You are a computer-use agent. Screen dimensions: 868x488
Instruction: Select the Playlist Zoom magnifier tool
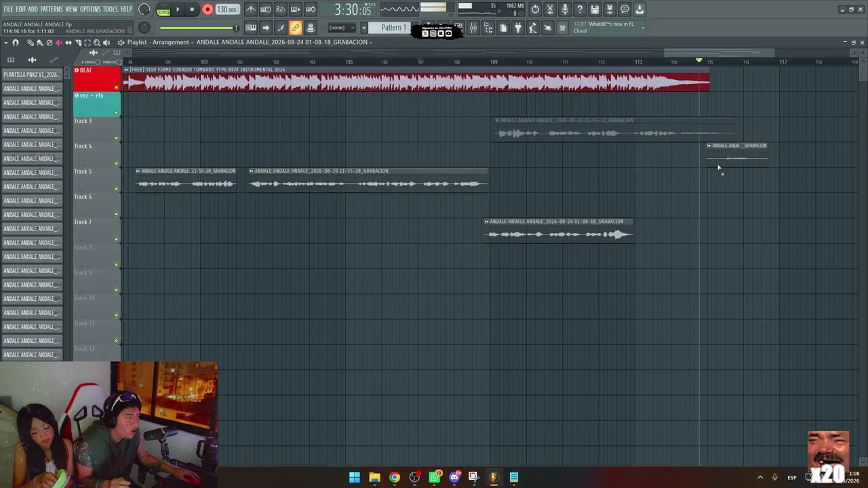pos(97,43)
